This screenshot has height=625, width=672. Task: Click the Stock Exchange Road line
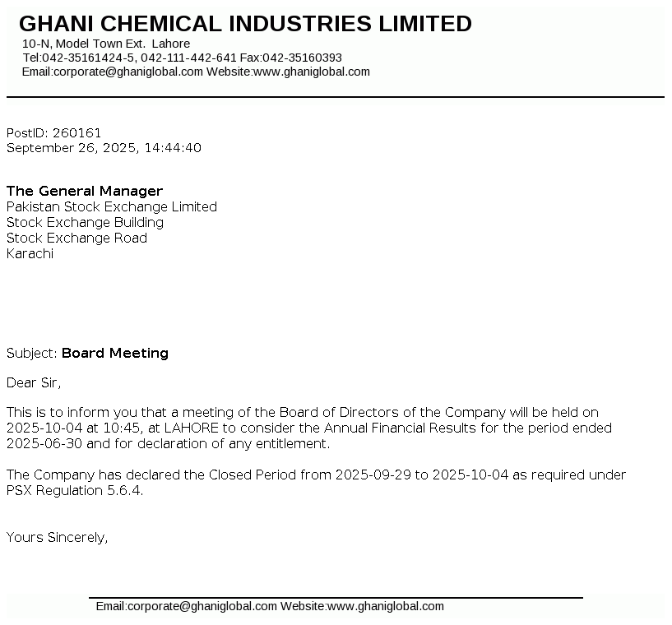click(x=76, y=238)
